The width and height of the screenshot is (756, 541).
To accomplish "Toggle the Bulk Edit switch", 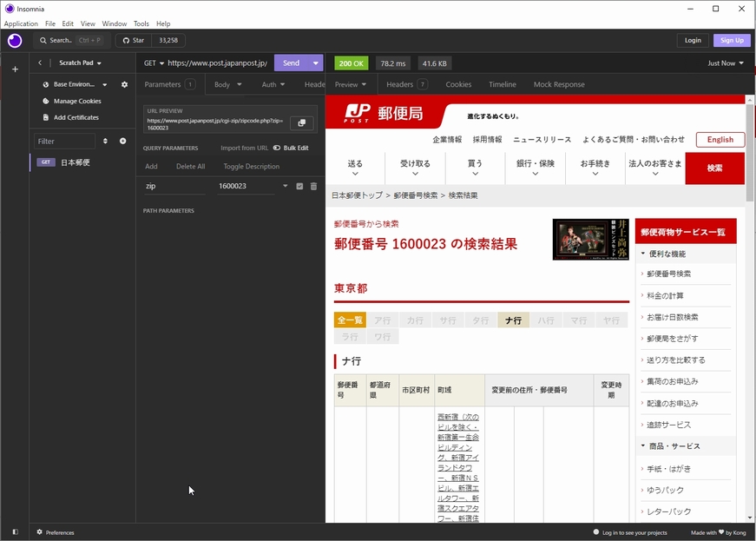I will coord(277,148).
